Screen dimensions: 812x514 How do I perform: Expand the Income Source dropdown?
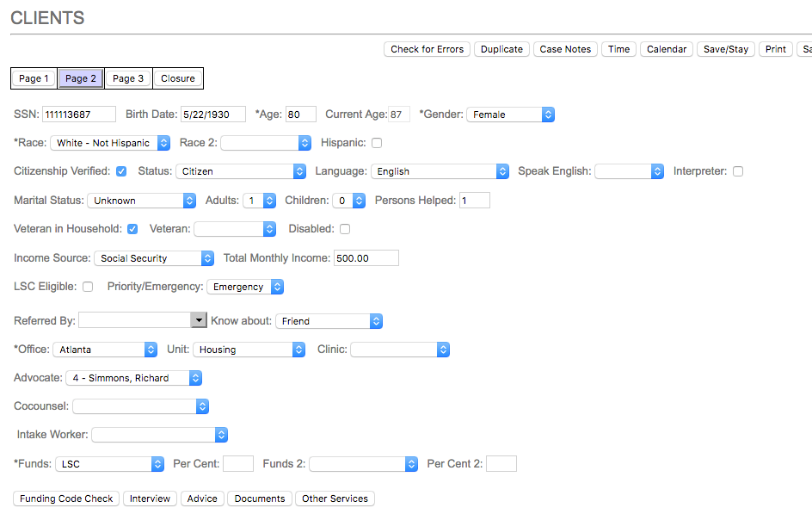click(154, 258)
